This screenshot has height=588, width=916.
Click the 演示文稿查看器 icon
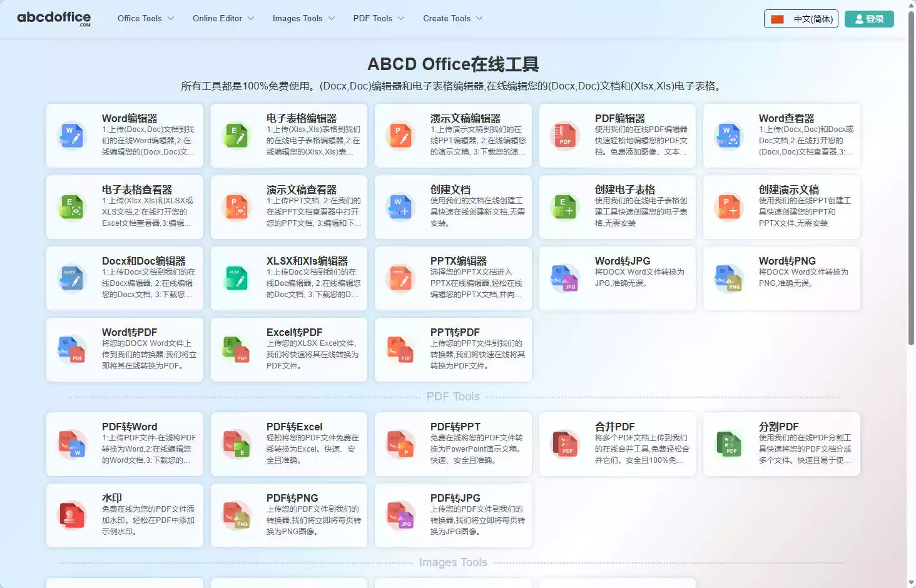point(237,207)
